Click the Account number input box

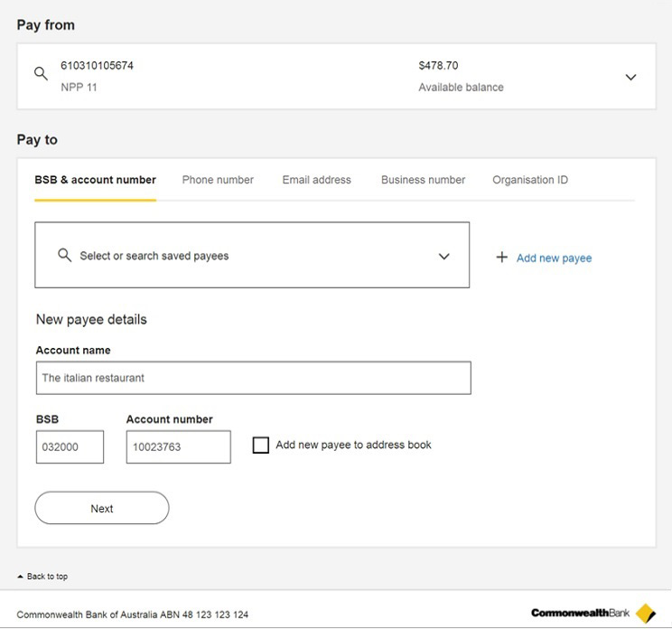[x=178, y=446]
